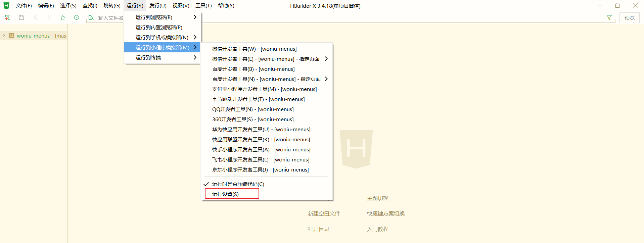Viewport: 644px width, 243px height.
Task: Close the HBuilder X window
Action: click(x=635, y=5)
